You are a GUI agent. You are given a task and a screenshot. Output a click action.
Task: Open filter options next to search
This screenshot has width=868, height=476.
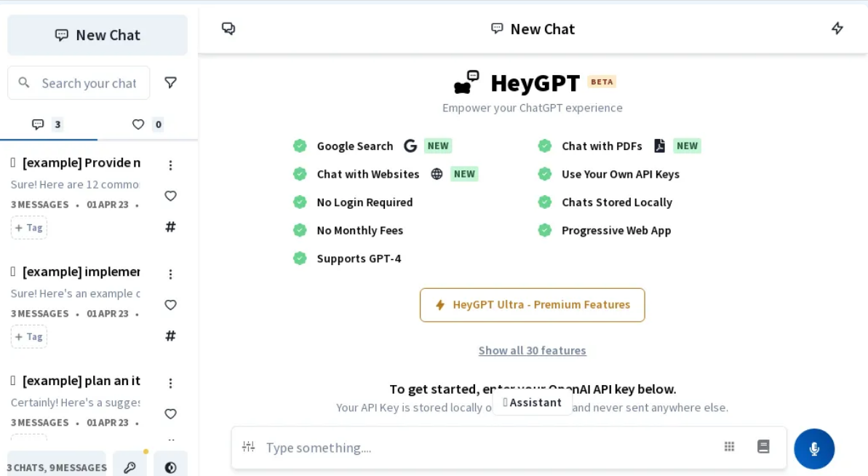pyautogui.click(x=170, y=83)
